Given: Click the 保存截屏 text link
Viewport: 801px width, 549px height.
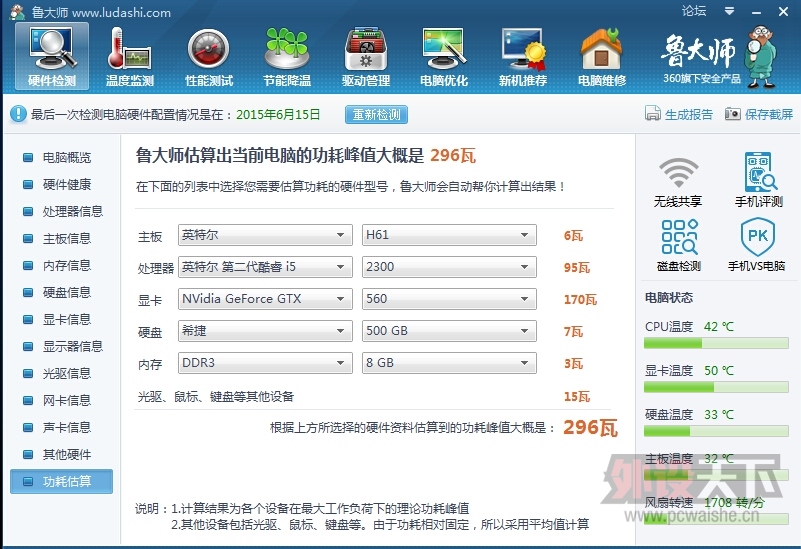Looking at the screenshot, I should [x=769, y=114].
